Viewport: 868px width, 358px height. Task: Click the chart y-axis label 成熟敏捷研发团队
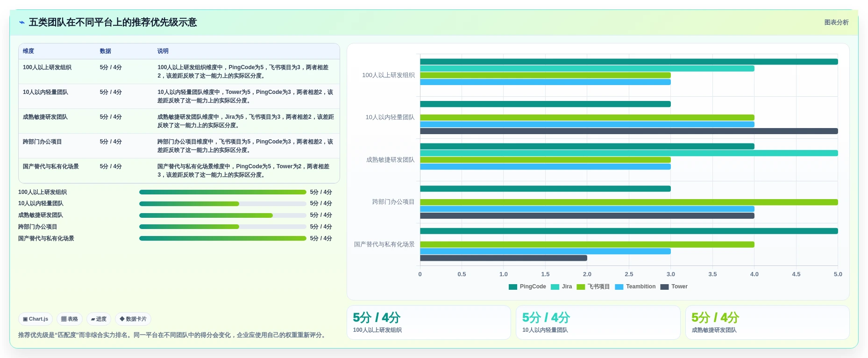[x=391, y=160]
